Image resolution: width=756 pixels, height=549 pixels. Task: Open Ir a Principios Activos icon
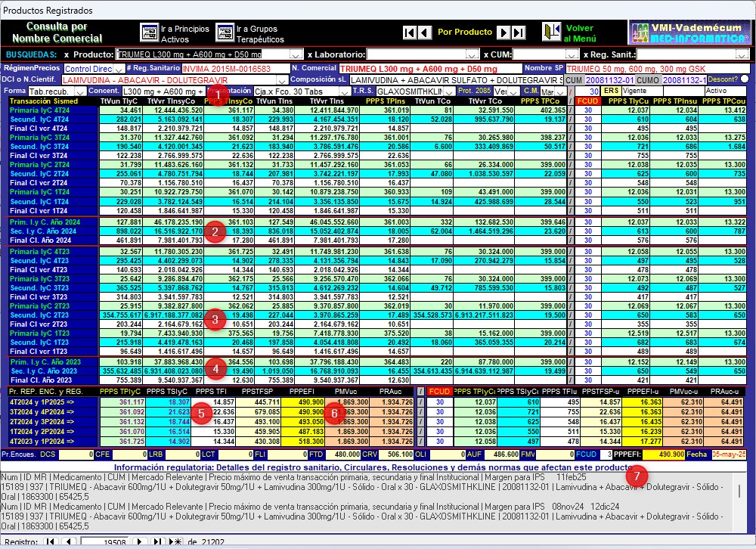pos(149,33)
